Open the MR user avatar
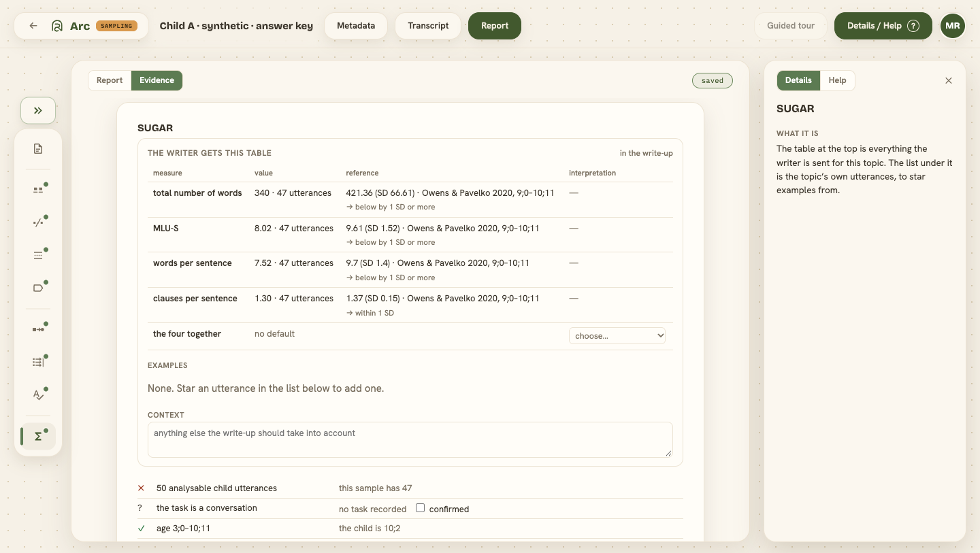980x553 pixels. coord(952,26)
